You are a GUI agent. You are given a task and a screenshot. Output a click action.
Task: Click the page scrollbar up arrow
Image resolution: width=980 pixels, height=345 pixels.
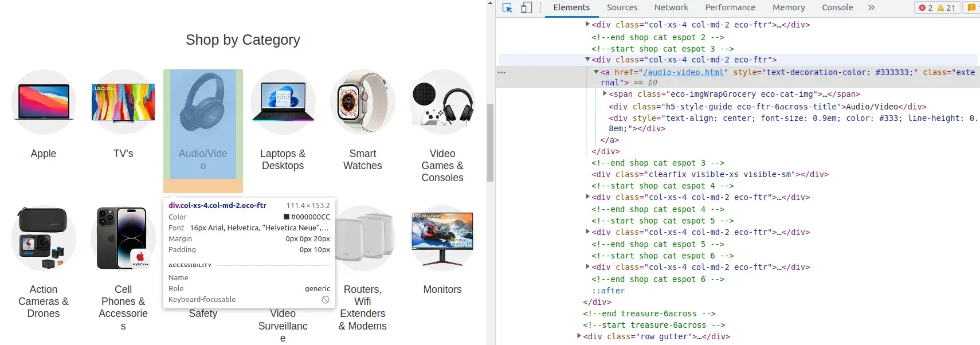tap(490, 3)
